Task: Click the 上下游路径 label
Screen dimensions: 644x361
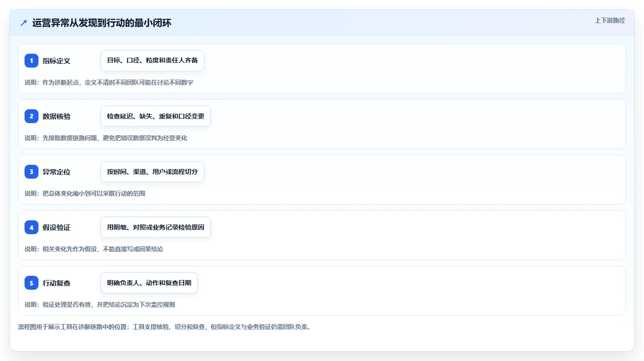Action: click(x=610, y=20)
